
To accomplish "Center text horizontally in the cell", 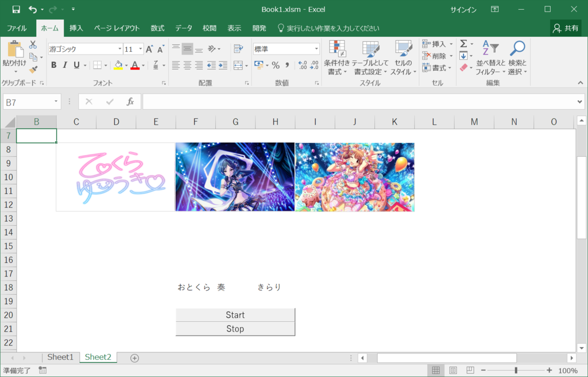I will (188, 66).
